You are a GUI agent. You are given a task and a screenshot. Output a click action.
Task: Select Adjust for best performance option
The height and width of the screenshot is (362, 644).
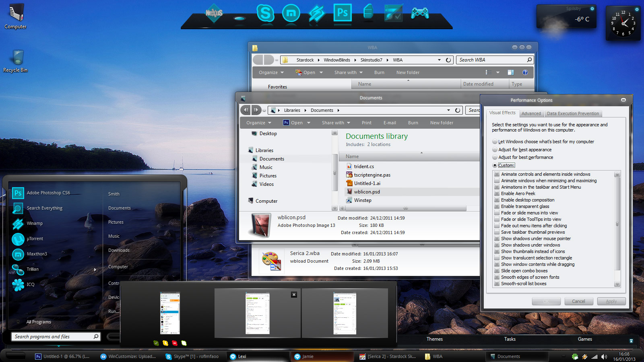click(495, 158)
